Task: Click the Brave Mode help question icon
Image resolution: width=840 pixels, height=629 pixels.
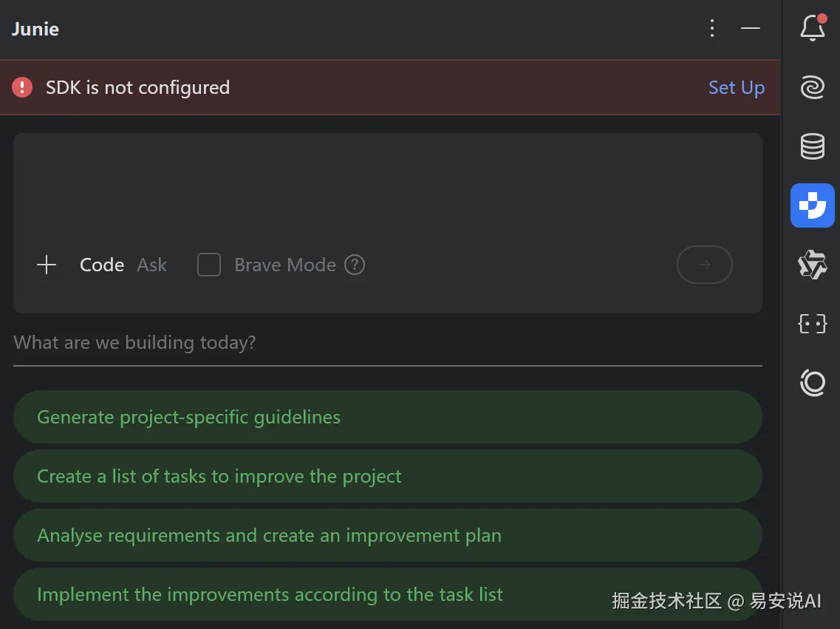Action: tap(355, 265)
